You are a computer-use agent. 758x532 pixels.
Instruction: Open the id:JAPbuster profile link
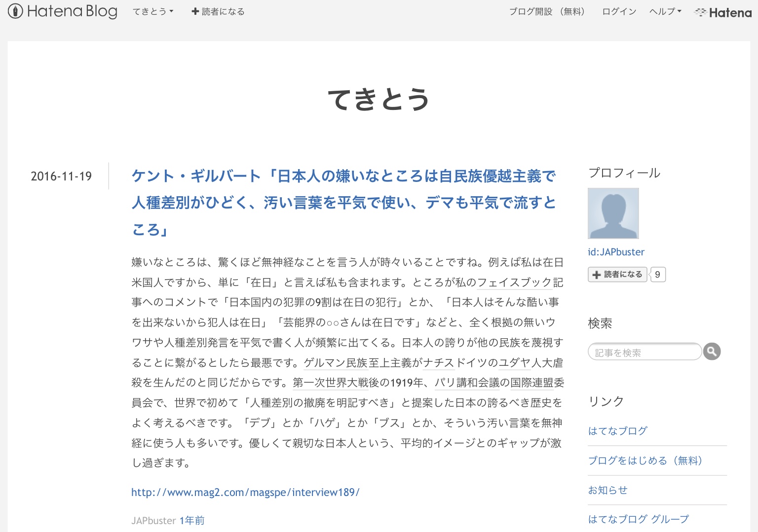click(x=616, y=252)
